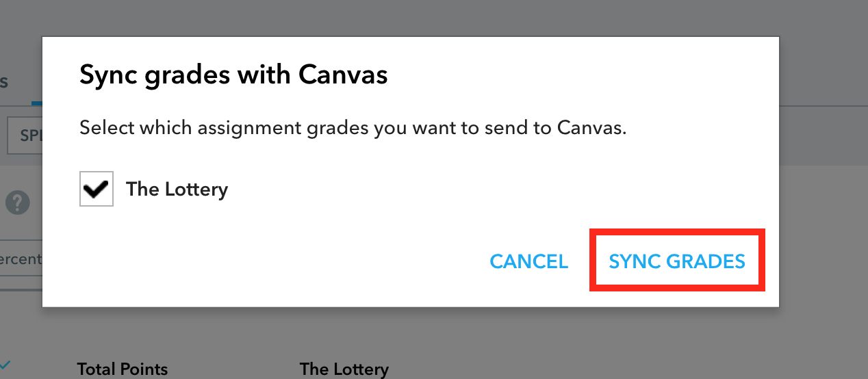
Task: Click the assignment selection instruction text
Action: (353, 129)
